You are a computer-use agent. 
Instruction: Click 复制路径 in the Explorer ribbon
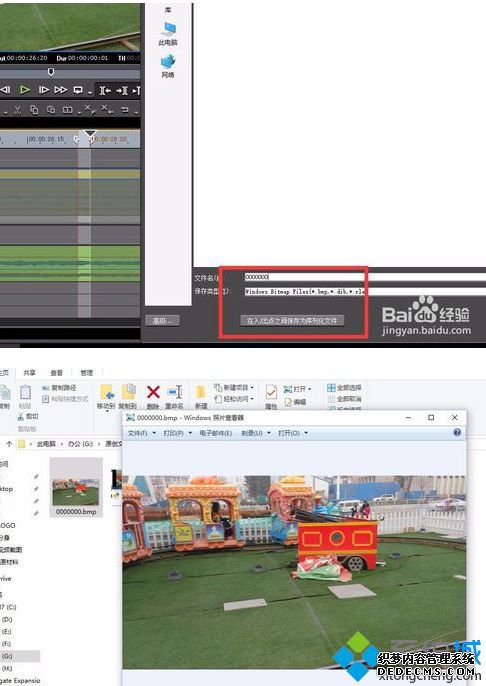pos(59,388)
